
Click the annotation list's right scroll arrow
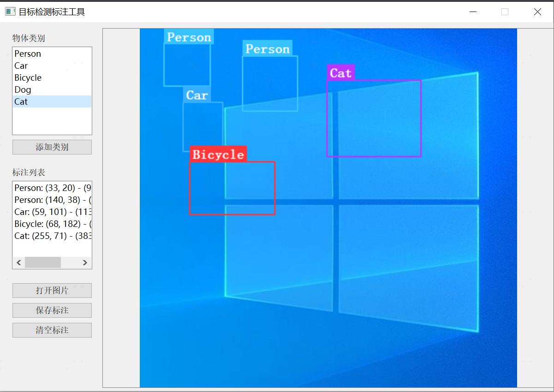tap(85, 262)
